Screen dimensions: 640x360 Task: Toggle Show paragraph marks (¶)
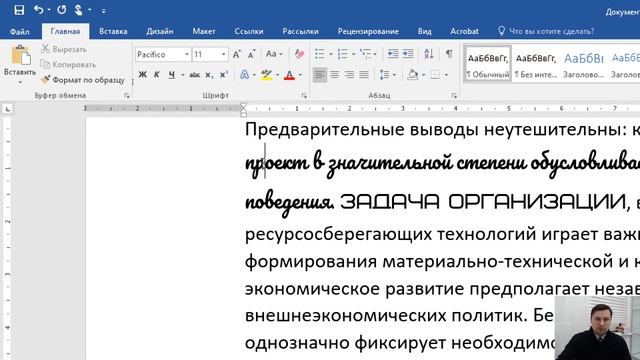click(449, 54)
